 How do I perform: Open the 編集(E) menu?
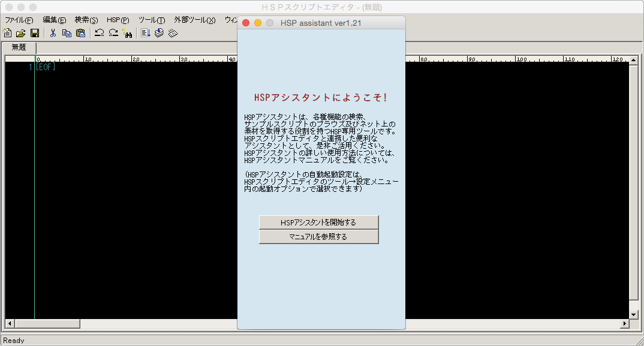(54, 20)
